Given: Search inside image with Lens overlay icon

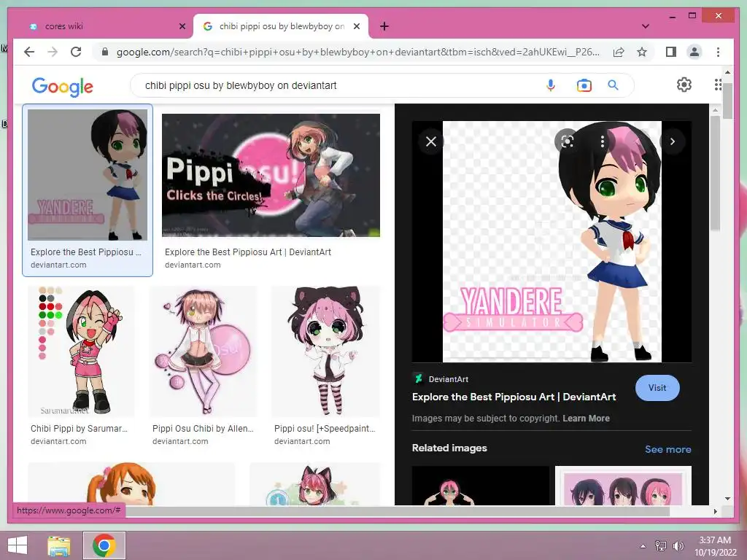Looking at the screenshot, I should (567, 141).
